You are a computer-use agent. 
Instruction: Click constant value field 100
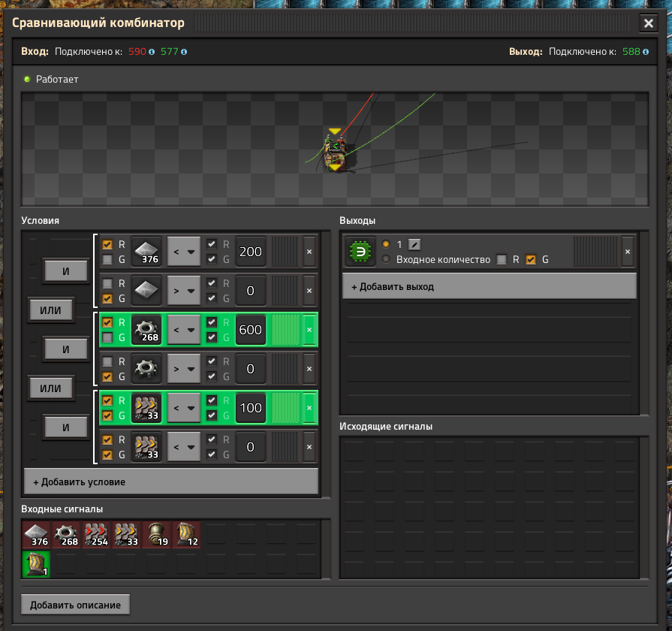point(251,408)
